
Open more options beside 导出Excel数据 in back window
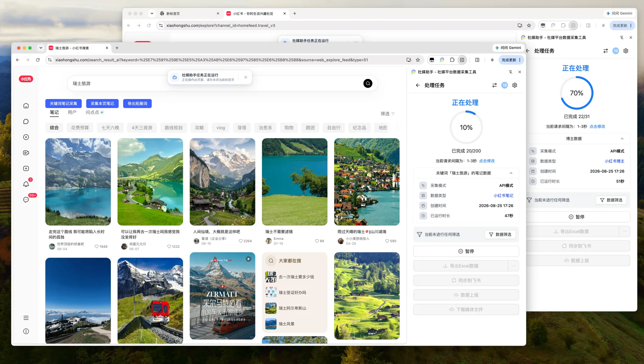625,232
